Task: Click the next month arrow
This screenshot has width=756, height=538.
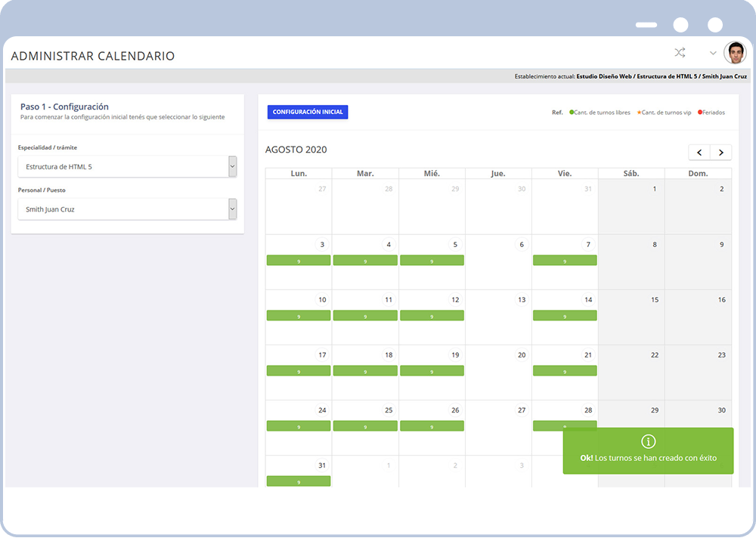Action: click(x=721, y=152)
